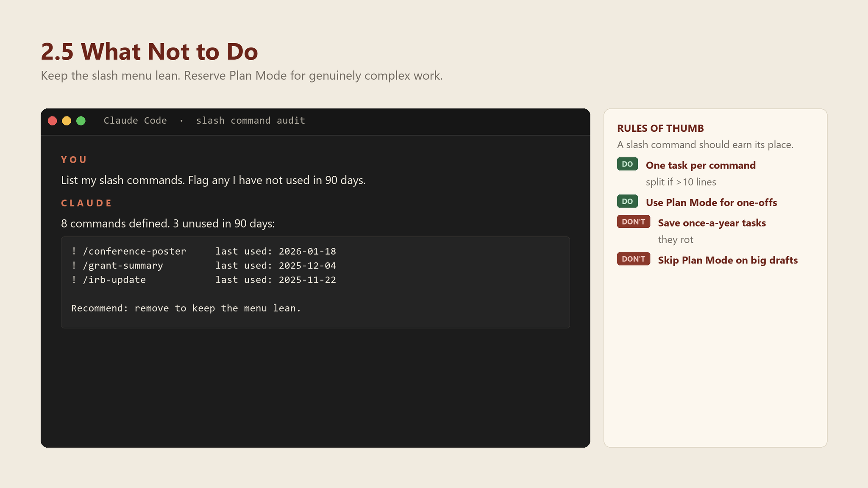Image resolution: width=868 pixels, height=488 pixels.
Task: Click the DO badge beside 'Use Plan Mode'
Action: click(627, 201)
